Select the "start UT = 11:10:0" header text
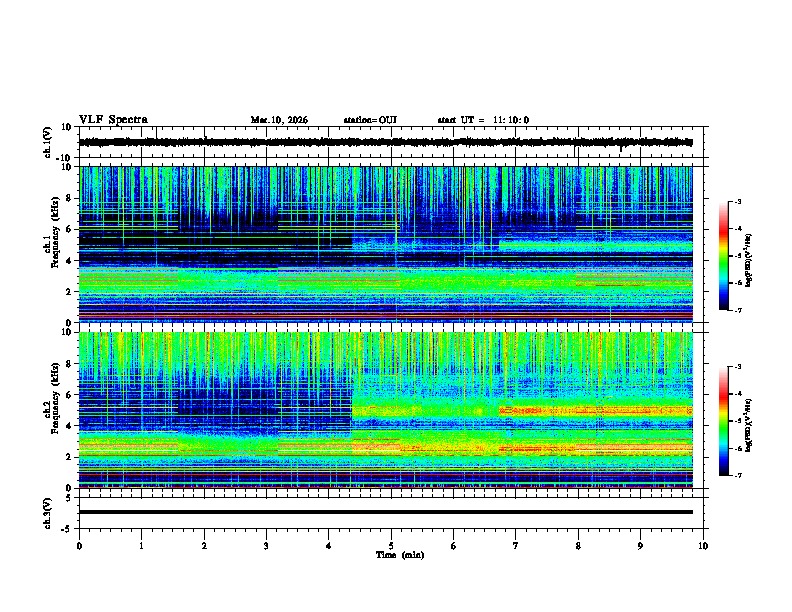Screen dimensions: 792x612 pyautogui.click(x=483, y=120)
